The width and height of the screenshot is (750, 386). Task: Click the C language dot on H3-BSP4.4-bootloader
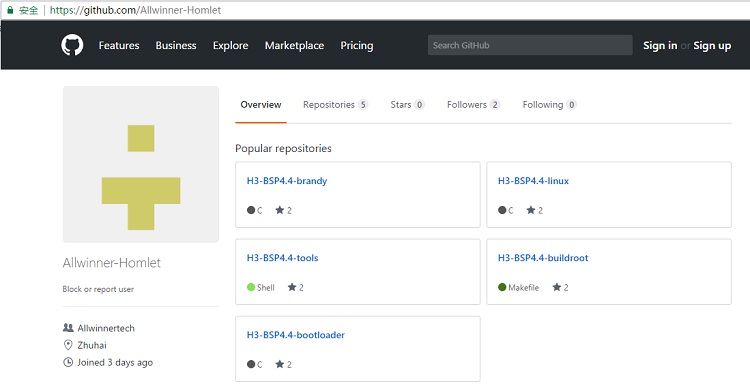tap(251, 364)
